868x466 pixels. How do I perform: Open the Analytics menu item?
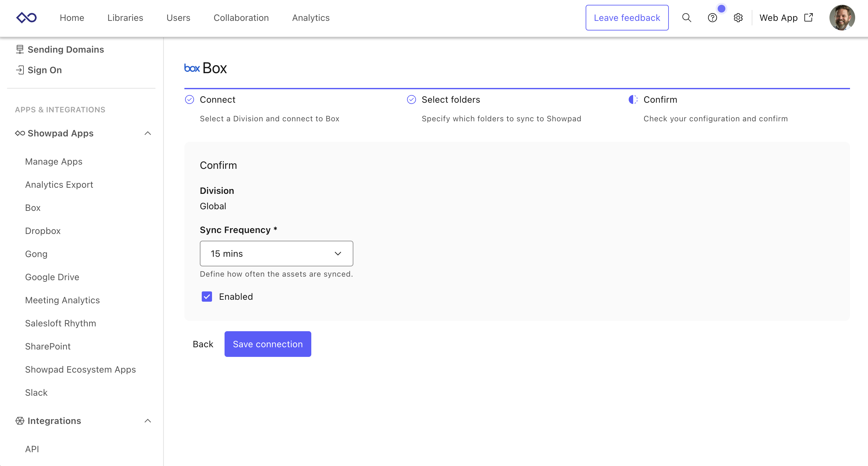[311, 18]
